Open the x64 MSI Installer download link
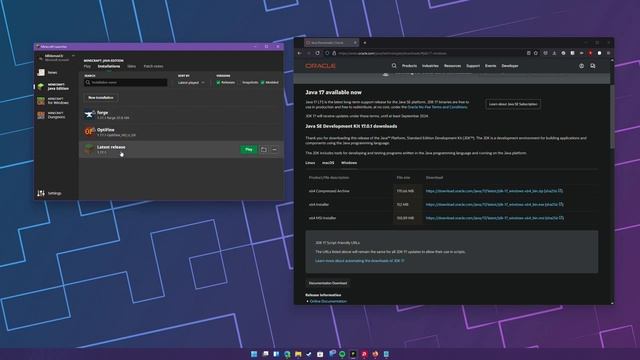The width and height of the screenshot is (640, 360). [494, 218]
